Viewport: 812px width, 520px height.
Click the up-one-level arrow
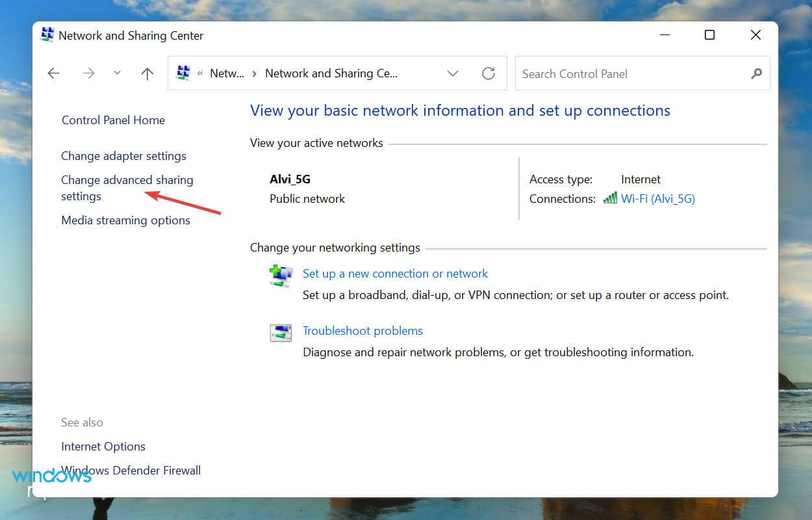click(x=147, y=73)
